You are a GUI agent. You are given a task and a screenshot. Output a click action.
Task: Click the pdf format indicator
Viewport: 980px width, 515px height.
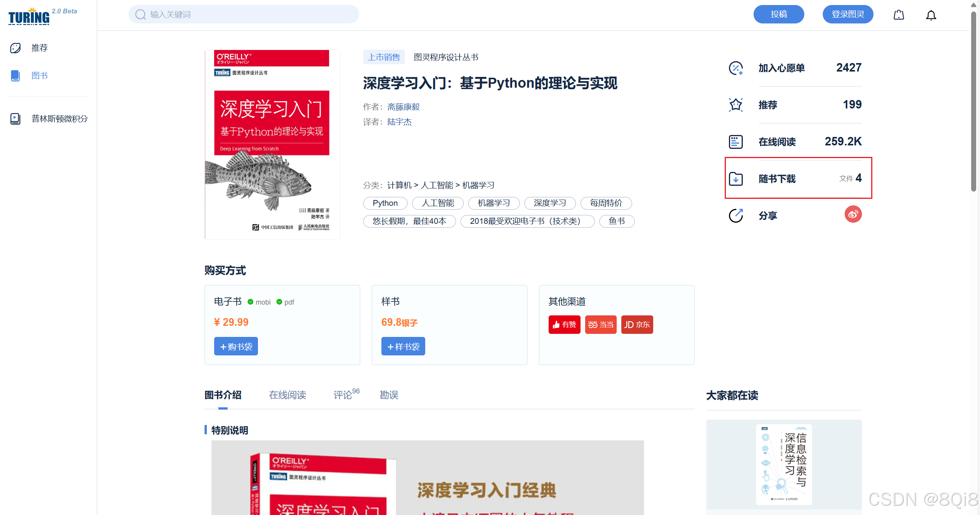coord(285,302)
